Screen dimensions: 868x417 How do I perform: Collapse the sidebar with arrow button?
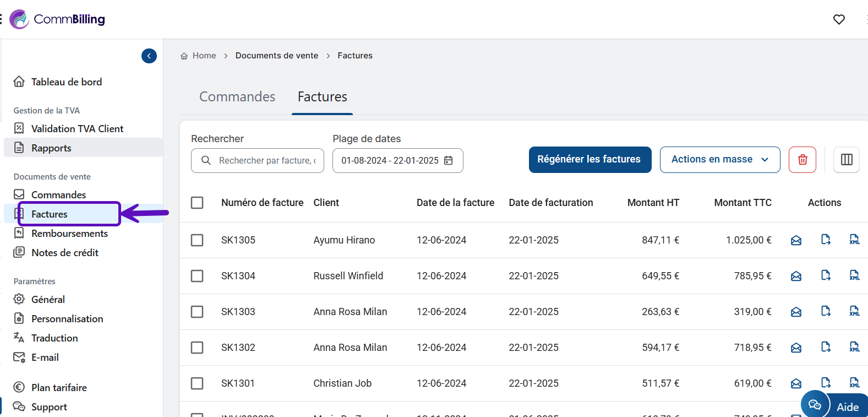(149, 56)
